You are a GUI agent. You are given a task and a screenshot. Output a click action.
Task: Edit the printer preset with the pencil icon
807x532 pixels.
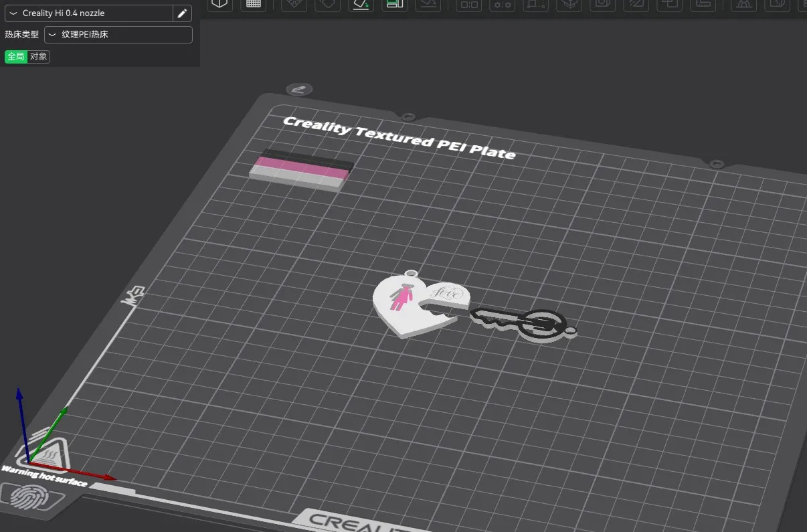point(182,13)
